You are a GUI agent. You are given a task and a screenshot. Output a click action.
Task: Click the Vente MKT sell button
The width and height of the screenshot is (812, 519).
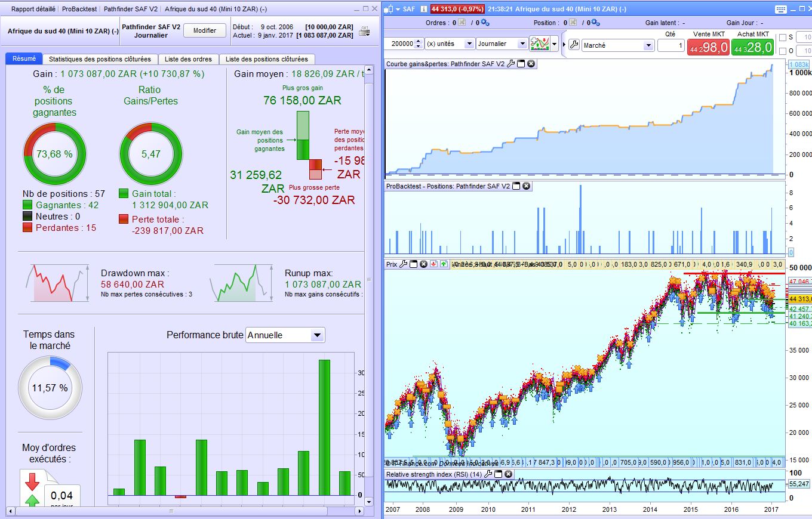pyautogui.click(x=709, y=48)
